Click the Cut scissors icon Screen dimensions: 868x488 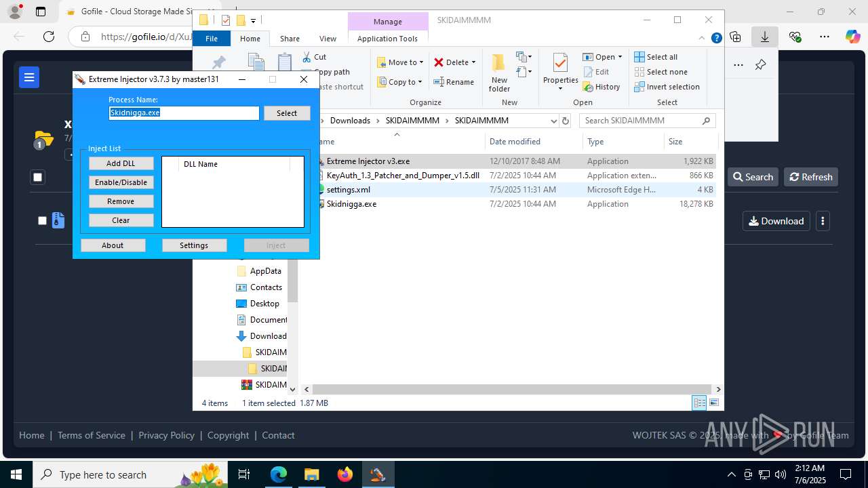coord(307,57)
